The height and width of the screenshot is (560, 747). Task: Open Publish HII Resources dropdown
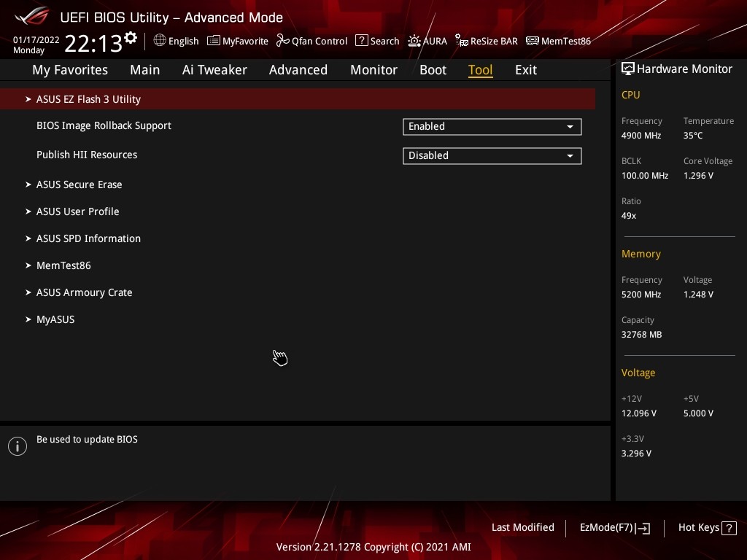pos(492,155)
